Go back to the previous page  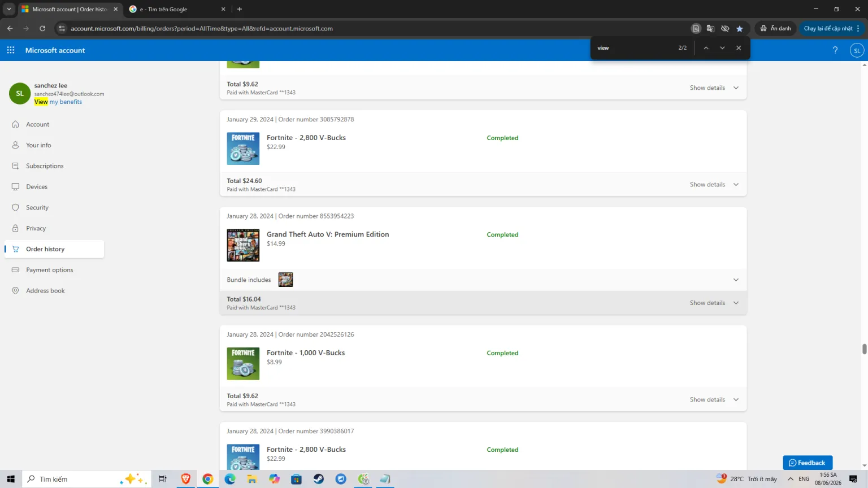[10, 28]
